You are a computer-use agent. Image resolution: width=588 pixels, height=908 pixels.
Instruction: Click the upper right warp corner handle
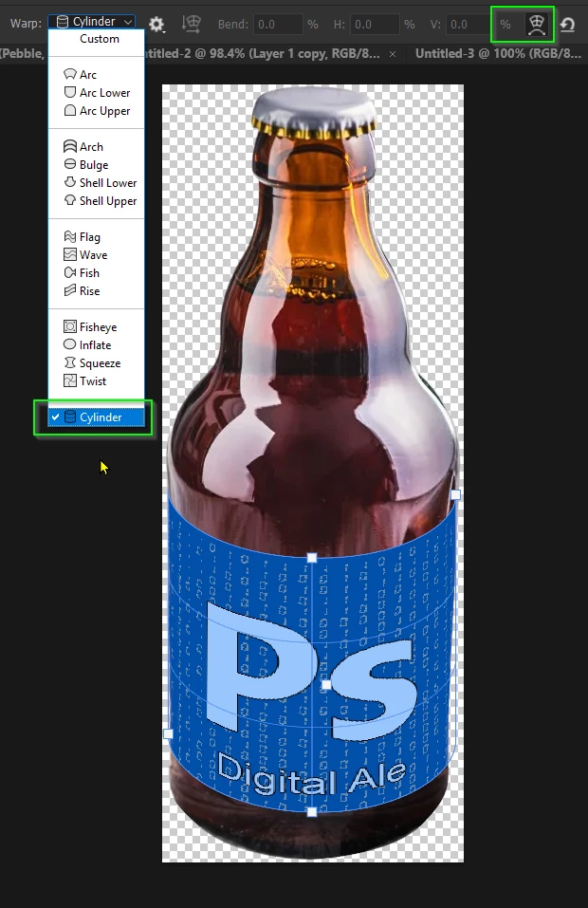pyautogui.click(x=455, y=494)
